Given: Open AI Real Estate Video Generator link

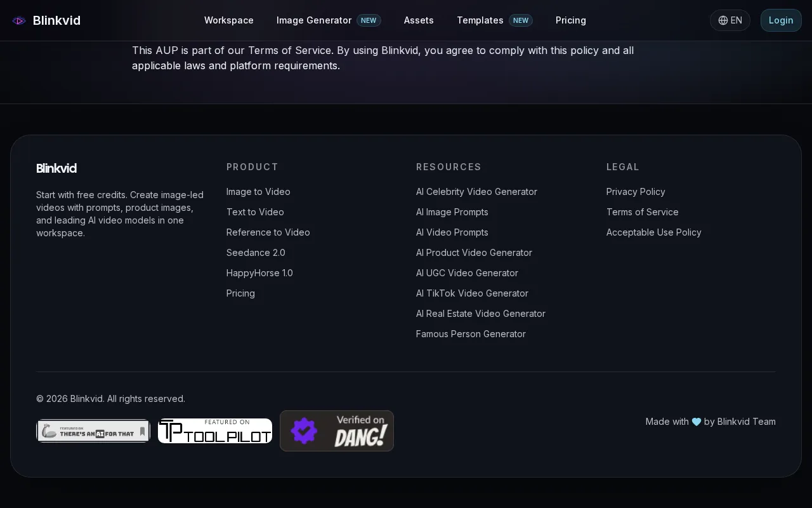Looking at the screenshot, I should (x=481, y=314).
